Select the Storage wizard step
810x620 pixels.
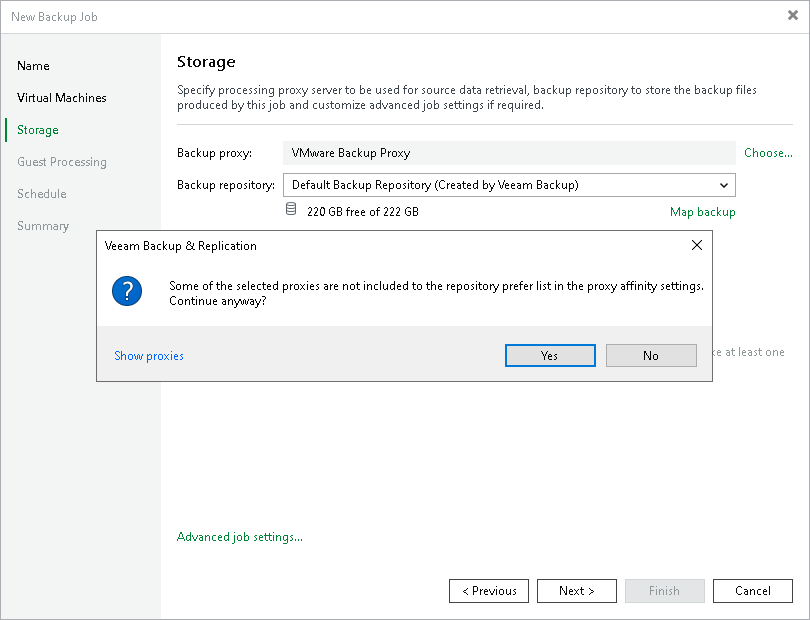pos(38,130)
